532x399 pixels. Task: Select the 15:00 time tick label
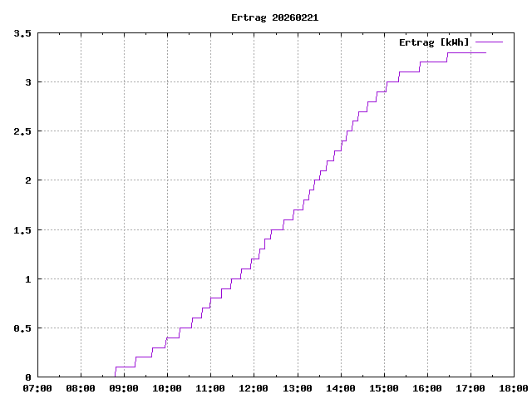click(x=383, y=388)
